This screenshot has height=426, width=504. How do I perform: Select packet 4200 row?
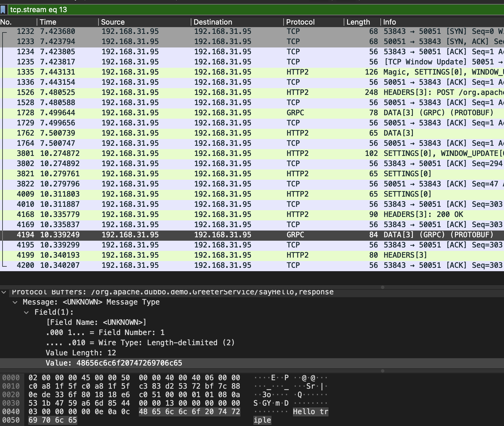pos(252,265)
